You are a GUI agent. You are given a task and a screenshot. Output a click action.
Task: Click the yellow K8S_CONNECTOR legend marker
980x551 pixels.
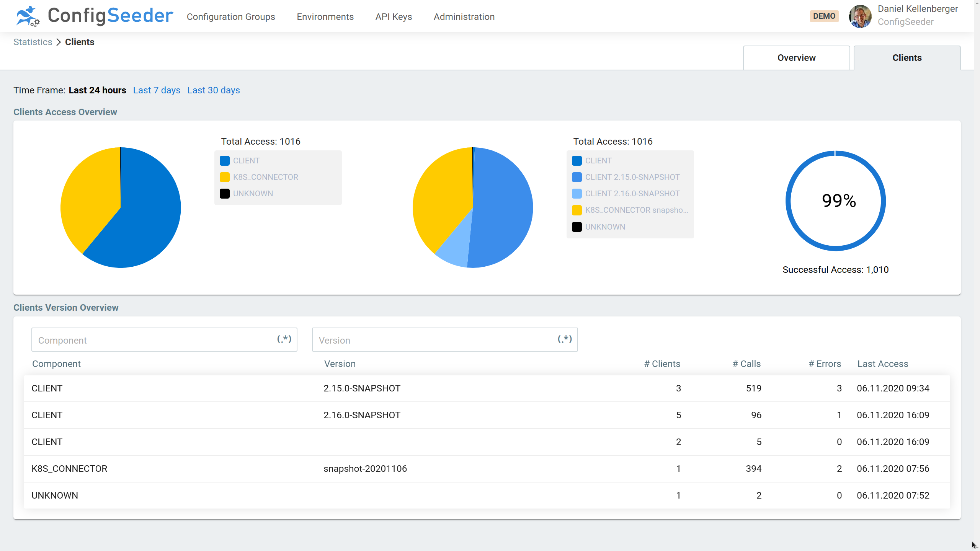[225, 177]
